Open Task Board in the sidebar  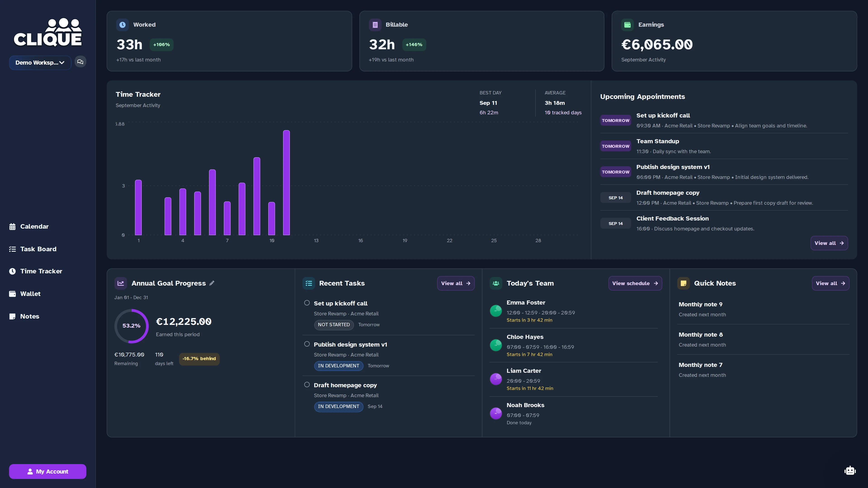pos(33,249)
